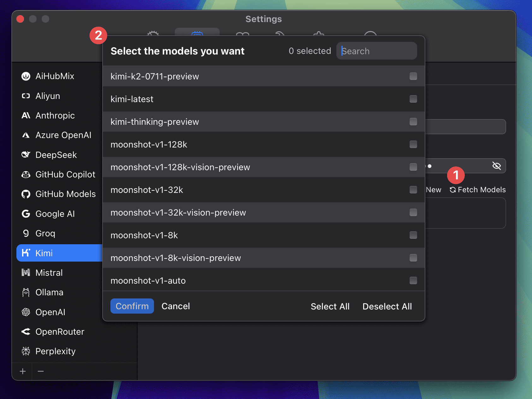Viewport: 532px width, 399px height.
Task: Click the GitHub Copilot icon
Action: pos(26,174)
